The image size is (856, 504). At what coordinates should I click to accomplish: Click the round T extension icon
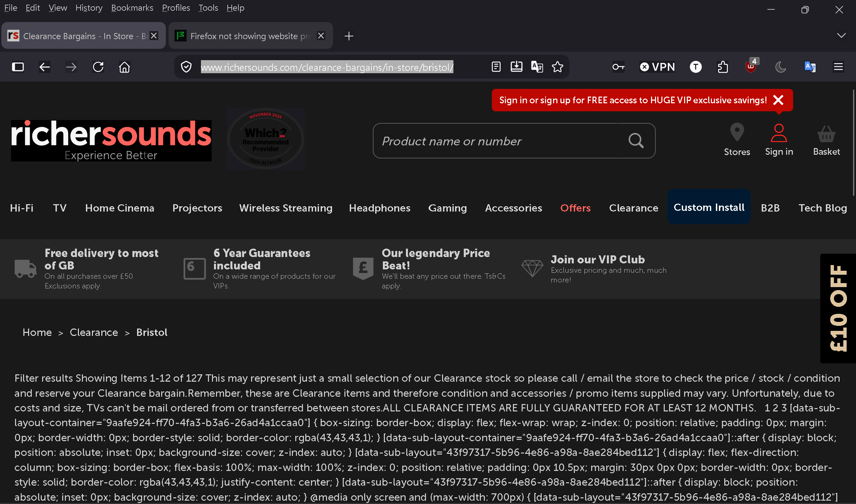coord(696,67)
